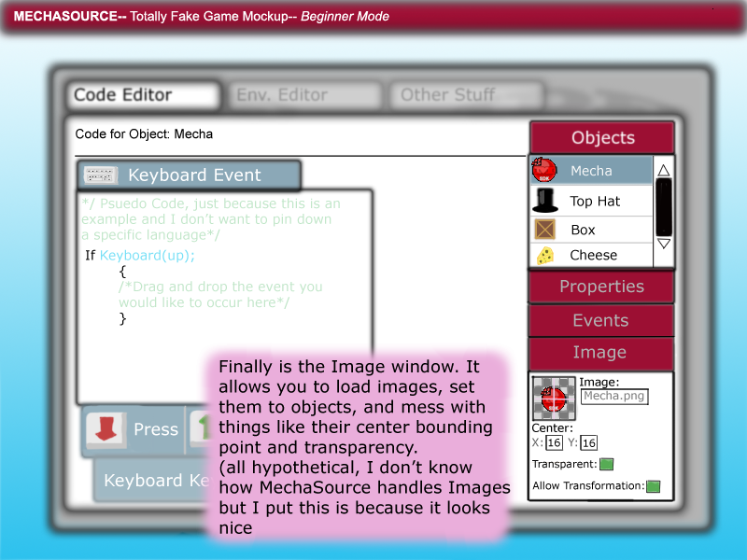Image resolution: width=747 pixels, height=560 pixels.
Task: Click the Objects panel header button
Action: point(602,138)
